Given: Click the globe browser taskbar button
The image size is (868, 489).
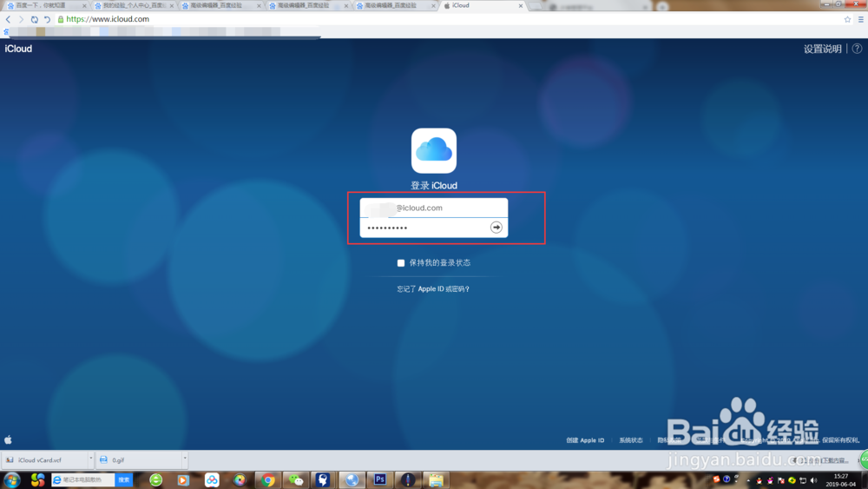Looking at the screenshot, I should click(352, 480).
